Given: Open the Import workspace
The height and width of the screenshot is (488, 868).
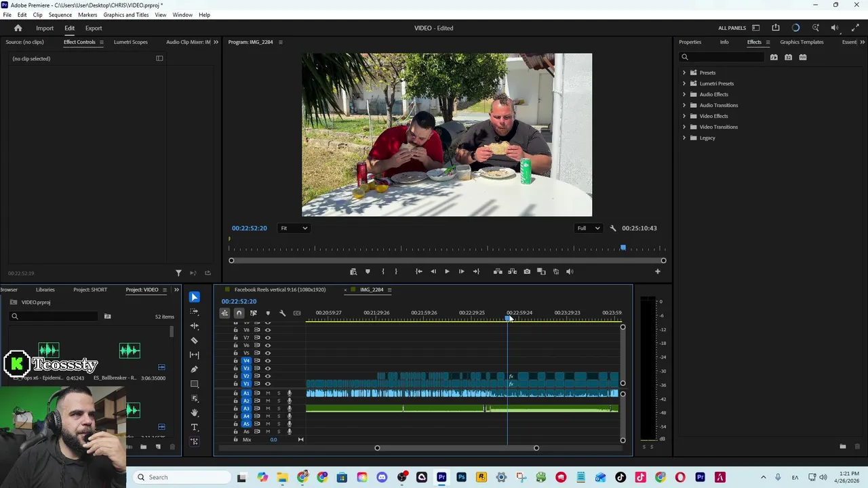Looking at the screenshot, I should coord(45,28).
